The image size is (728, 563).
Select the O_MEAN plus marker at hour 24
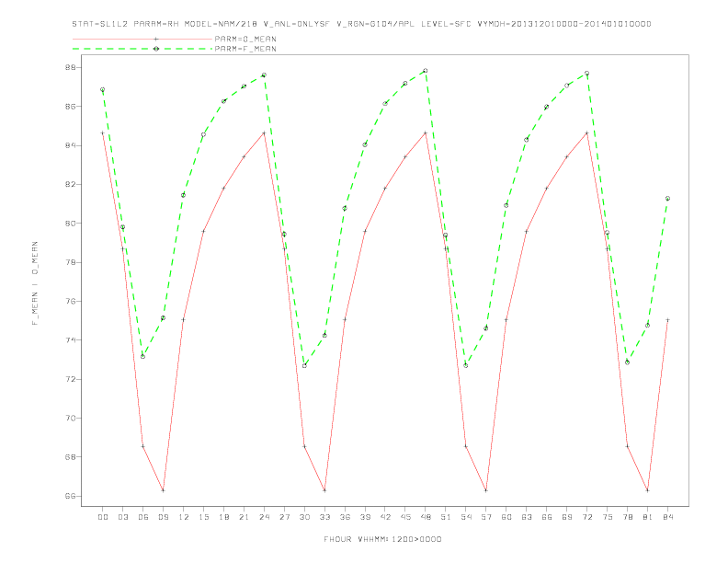pos(264,132)
